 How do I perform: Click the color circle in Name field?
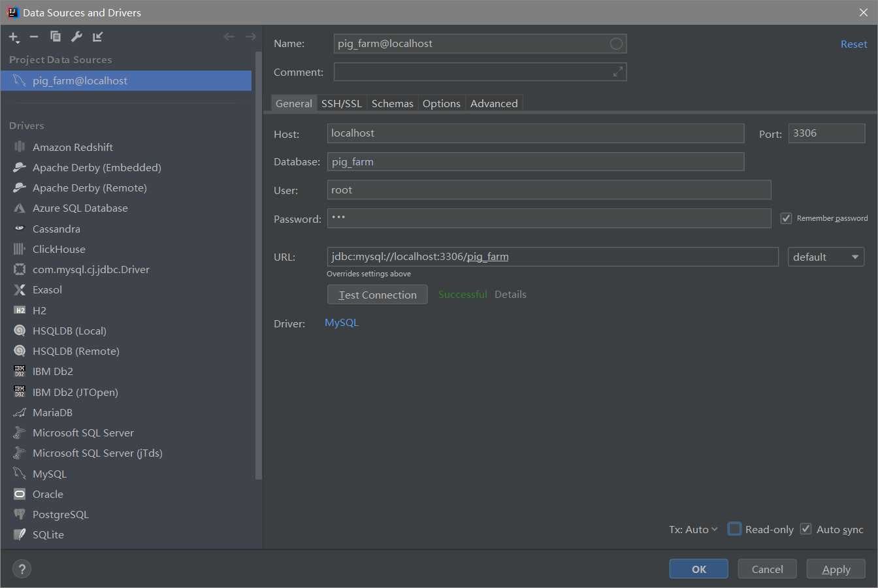point(616,44)
